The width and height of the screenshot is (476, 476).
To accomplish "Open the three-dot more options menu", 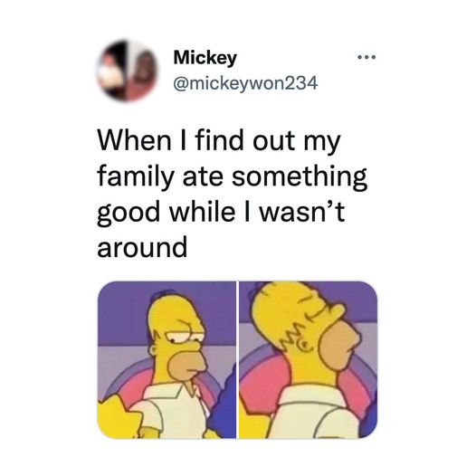I will tap(367, 57).
